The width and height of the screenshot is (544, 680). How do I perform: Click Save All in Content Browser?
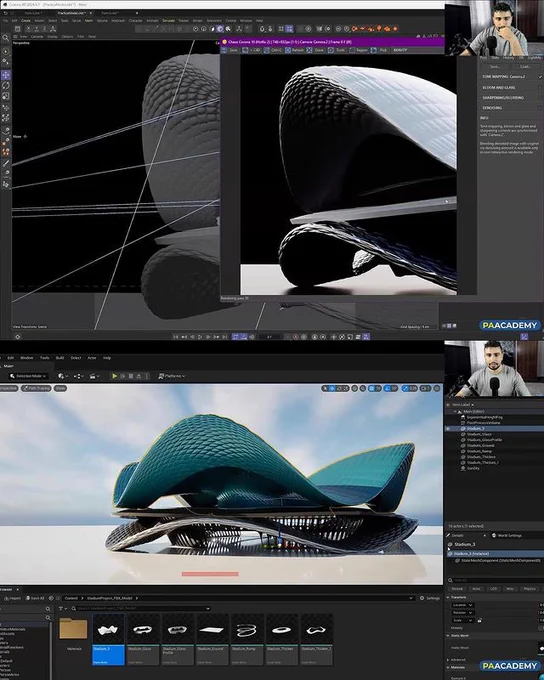pos(35,598)
